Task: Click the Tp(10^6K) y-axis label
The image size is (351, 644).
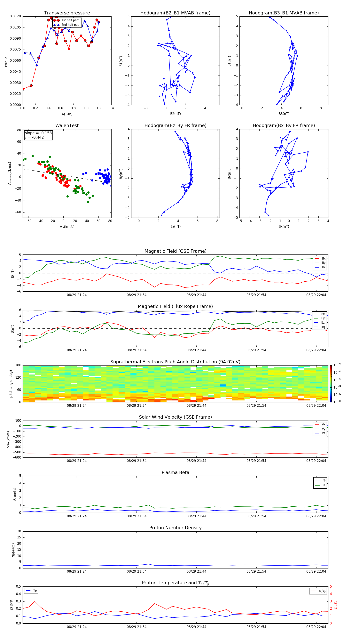Action: [11, 605]
